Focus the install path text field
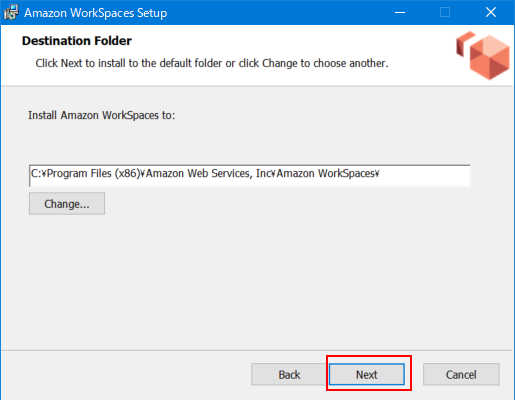Viewport: 515px width, 400px height. [250, 176]
